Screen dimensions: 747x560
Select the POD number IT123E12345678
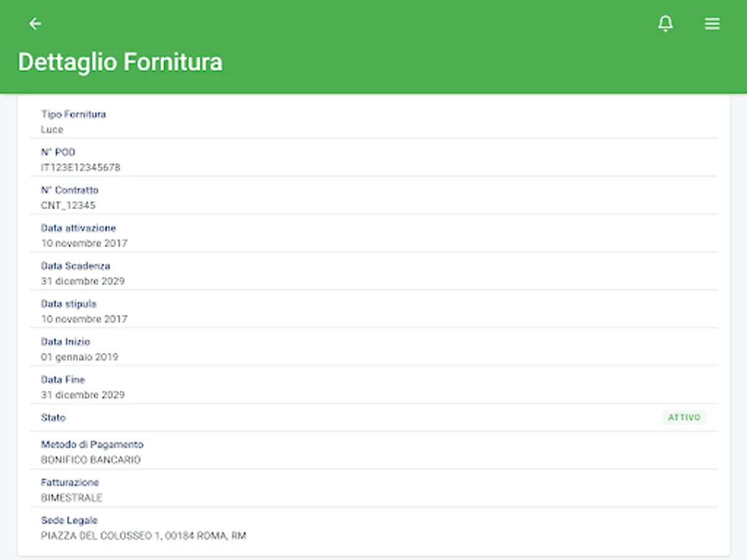tap(81, 167)
